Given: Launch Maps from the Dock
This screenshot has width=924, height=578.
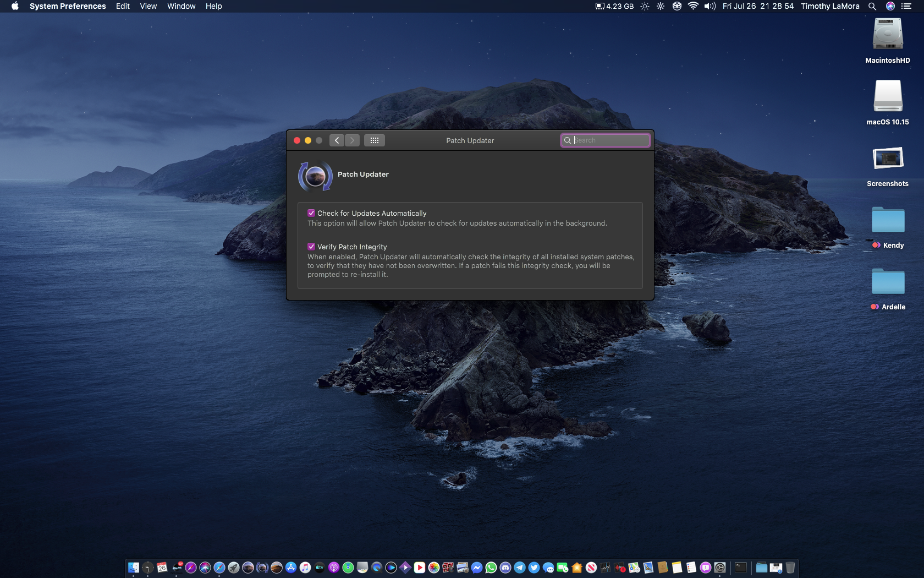Looking at the screenshot, I should click(x=634, y=568).
